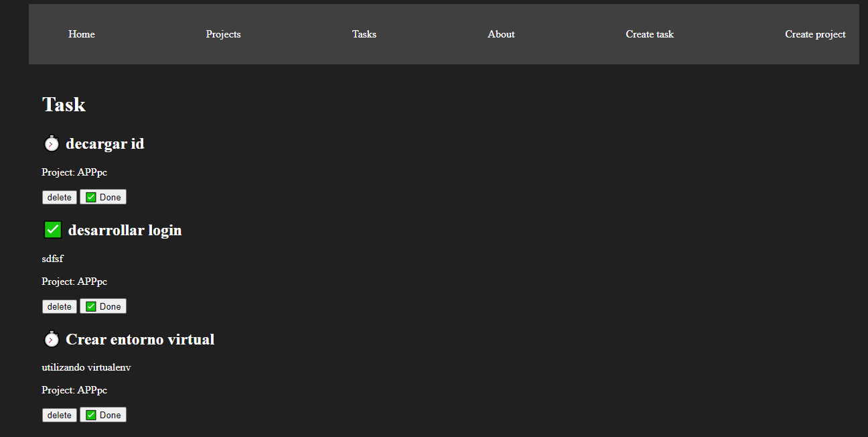Open the Home navigation item

click(81, 34)
